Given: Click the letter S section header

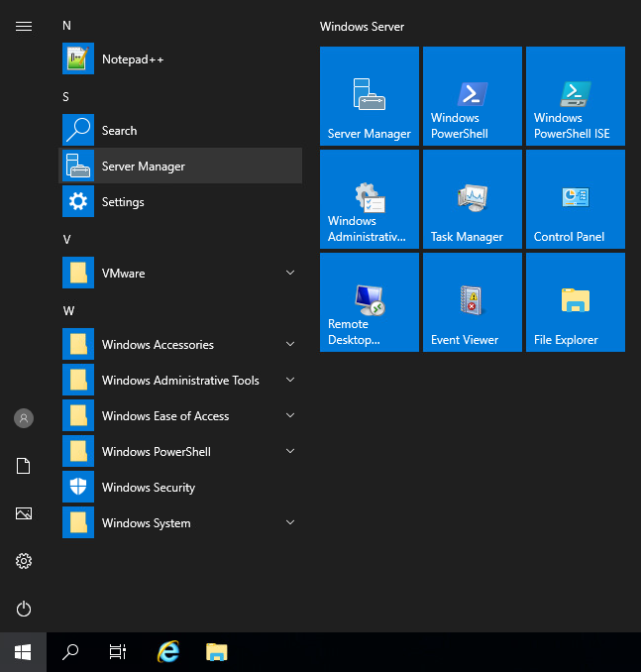Looking at the screenshot, I should click(65, 97).
